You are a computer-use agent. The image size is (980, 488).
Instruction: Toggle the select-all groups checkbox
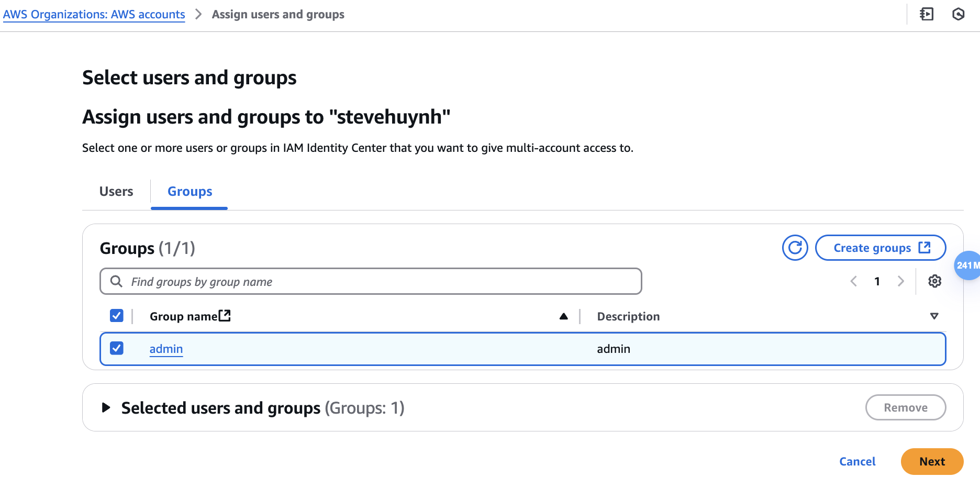(x=116, y=316)
